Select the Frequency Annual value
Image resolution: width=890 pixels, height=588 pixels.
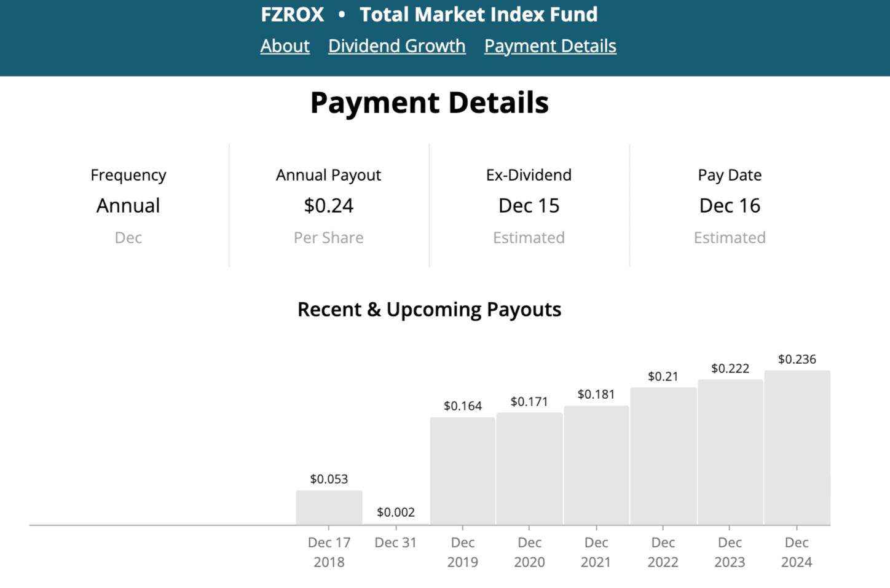[x=128, y=205]
